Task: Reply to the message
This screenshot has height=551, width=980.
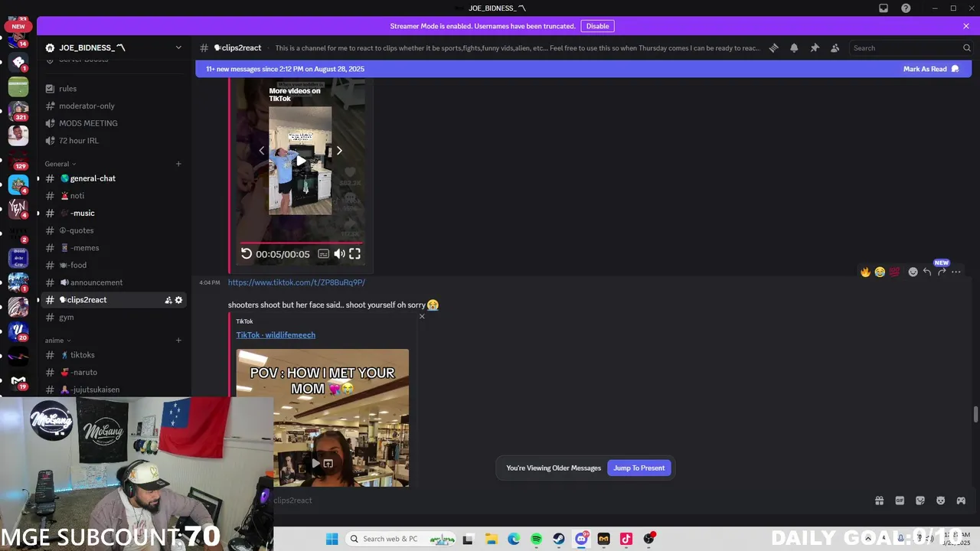Action: tap(927, 272)
